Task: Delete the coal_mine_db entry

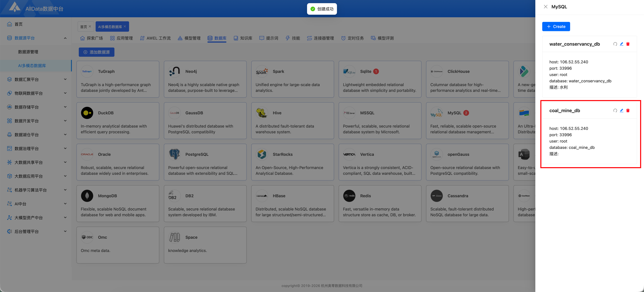Action: pyautogui.click(x=628, y=110)
